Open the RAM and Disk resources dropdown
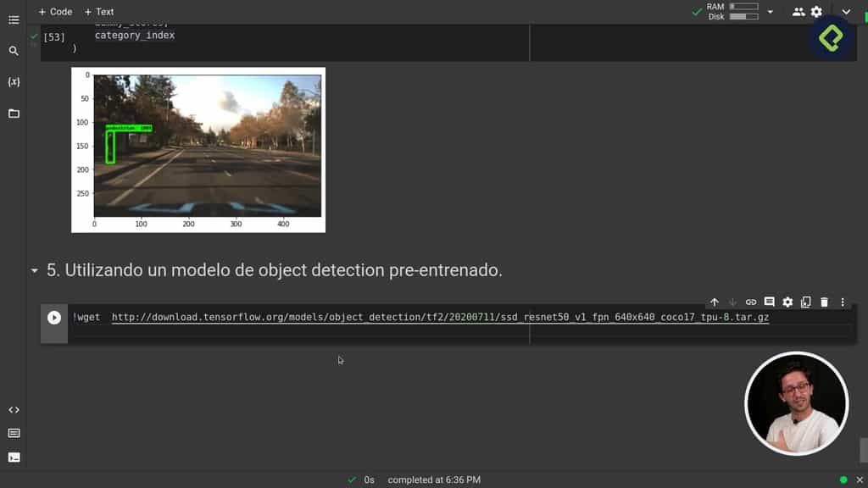This screenshot has width=868, height=488. 770,12
